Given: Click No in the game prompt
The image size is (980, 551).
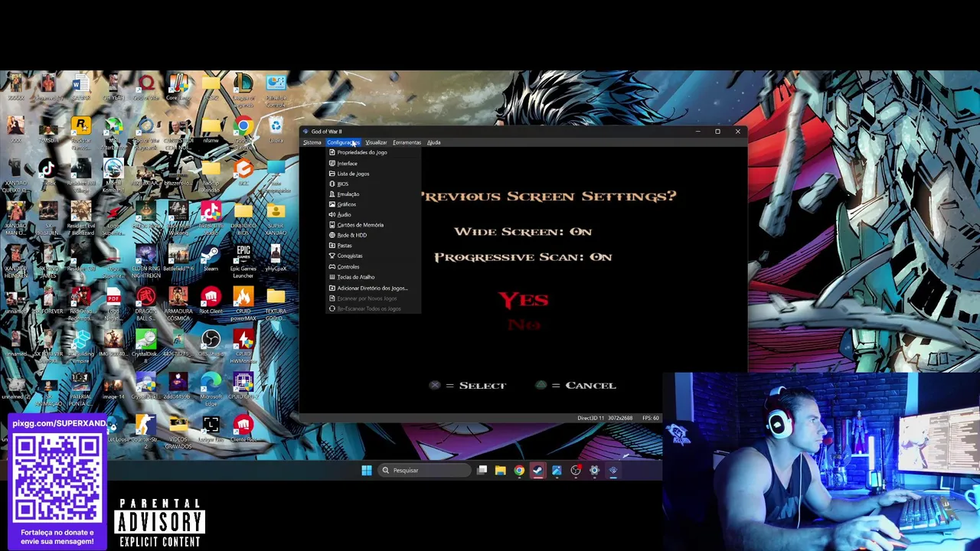Looking at the screenshot, I should click(524, 325).
